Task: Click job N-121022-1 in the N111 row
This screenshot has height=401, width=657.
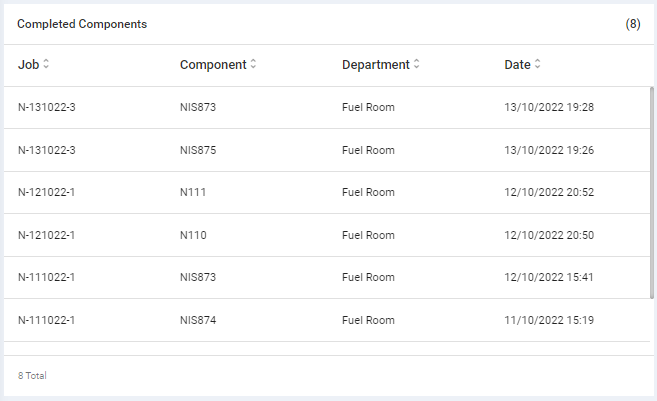Action: point(46,192)
